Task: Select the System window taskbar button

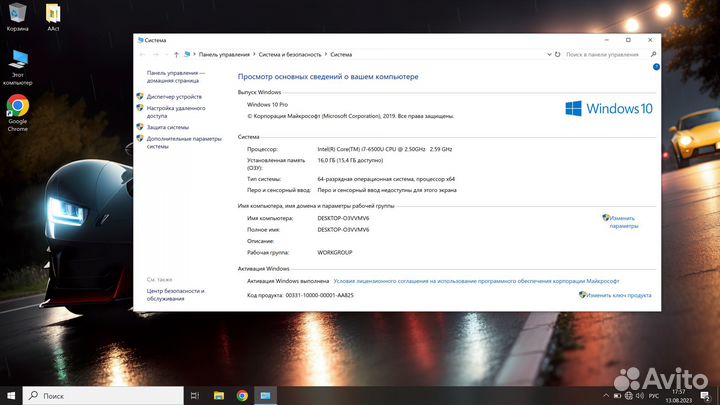Action: point(265,395)
